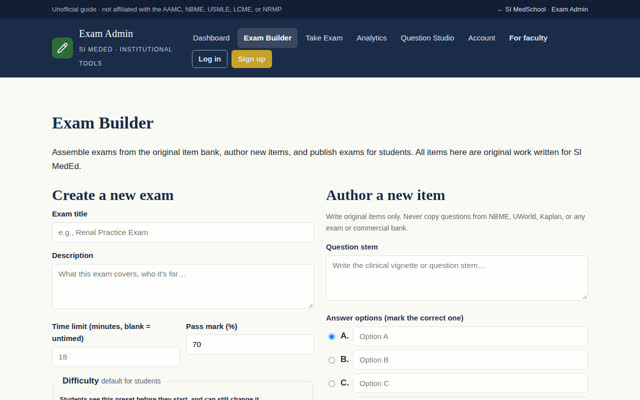Go to Take Exam page
Image resolution: width=640 pixels, height=400 pixels.
324,38
